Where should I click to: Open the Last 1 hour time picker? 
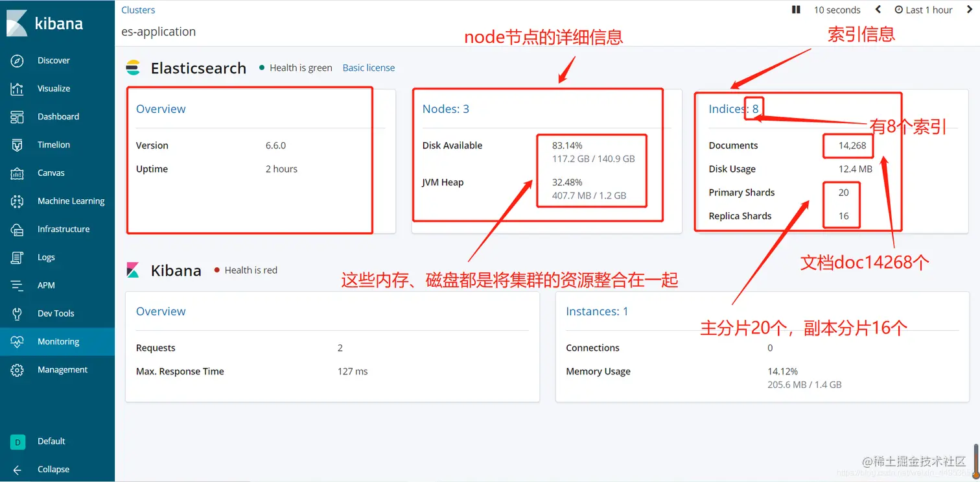(924, 10)
